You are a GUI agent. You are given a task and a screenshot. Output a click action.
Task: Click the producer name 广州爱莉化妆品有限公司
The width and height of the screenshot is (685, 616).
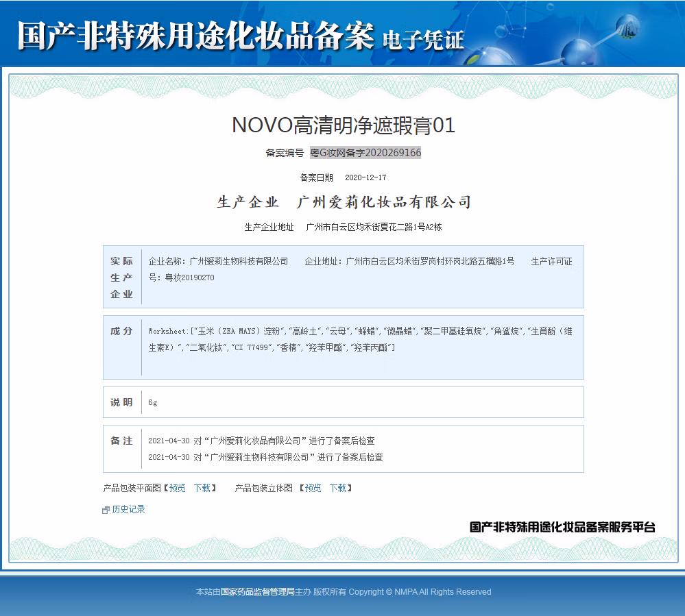(384, 202)
